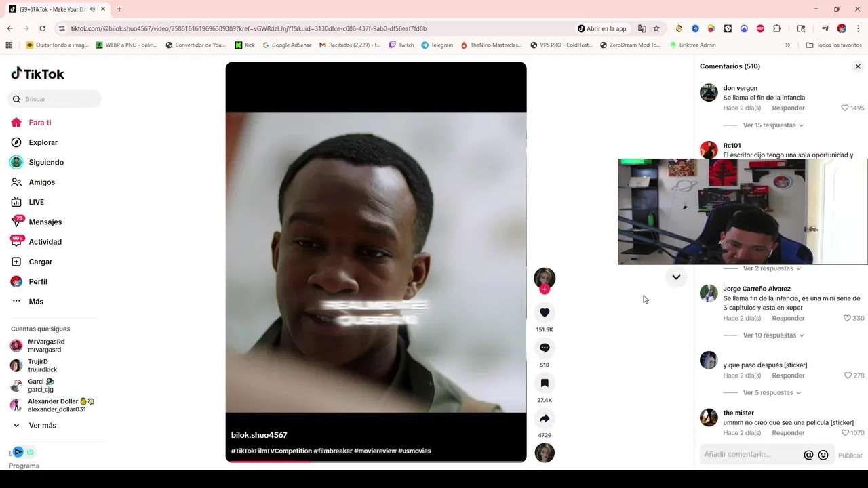This screenshot has height=488, width=868.
Task: Translate page icon in address bar
Action: point(642,28)
